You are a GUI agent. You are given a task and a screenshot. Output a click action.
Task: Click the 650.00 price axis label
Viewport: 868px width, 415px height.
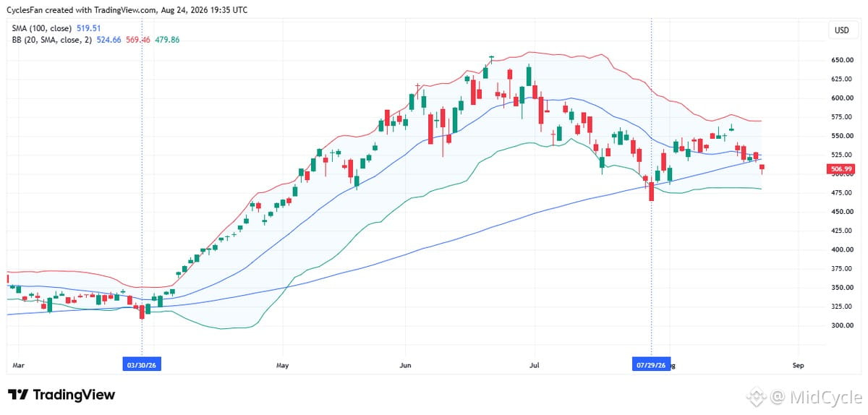[843, 60]
